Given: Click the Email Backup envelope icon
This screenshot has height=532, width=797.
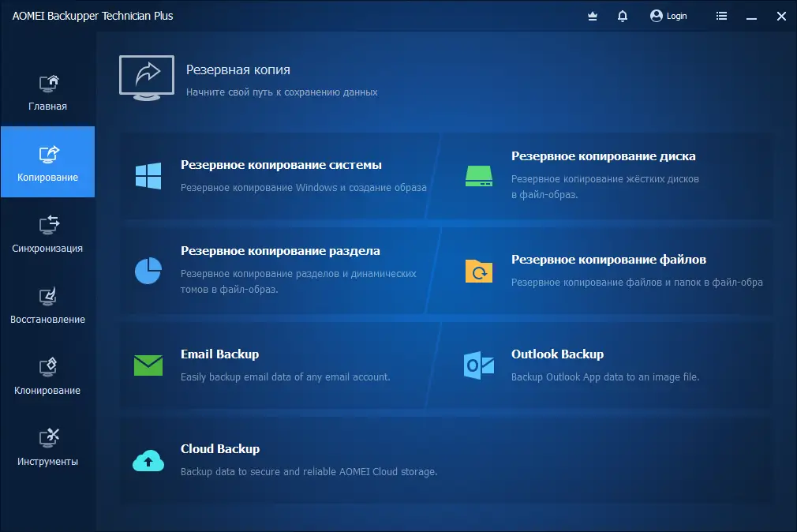Looking at the screenshot, I should (147, 366).
